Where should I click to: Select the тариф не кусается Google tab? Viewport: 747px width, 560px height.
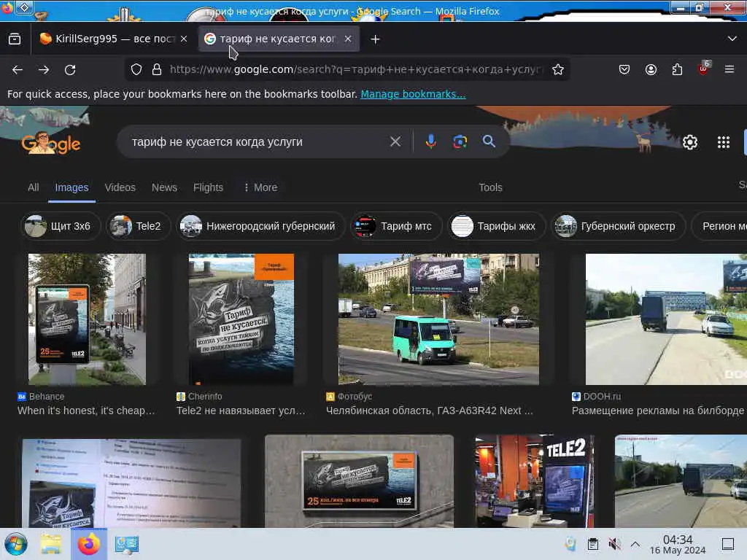pos(279,39)
